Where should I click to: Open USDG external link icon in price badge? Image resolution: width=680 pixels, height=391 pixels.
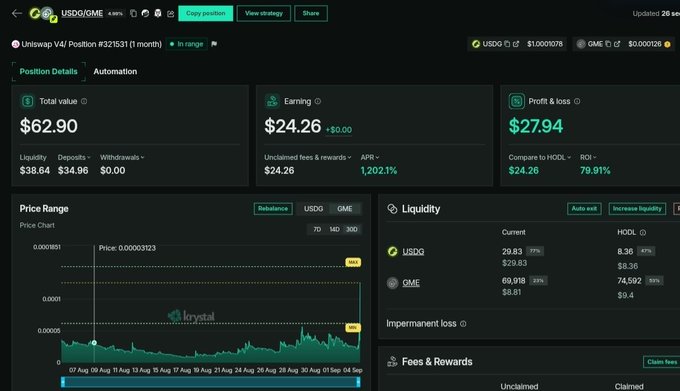[x=516, y=44]
